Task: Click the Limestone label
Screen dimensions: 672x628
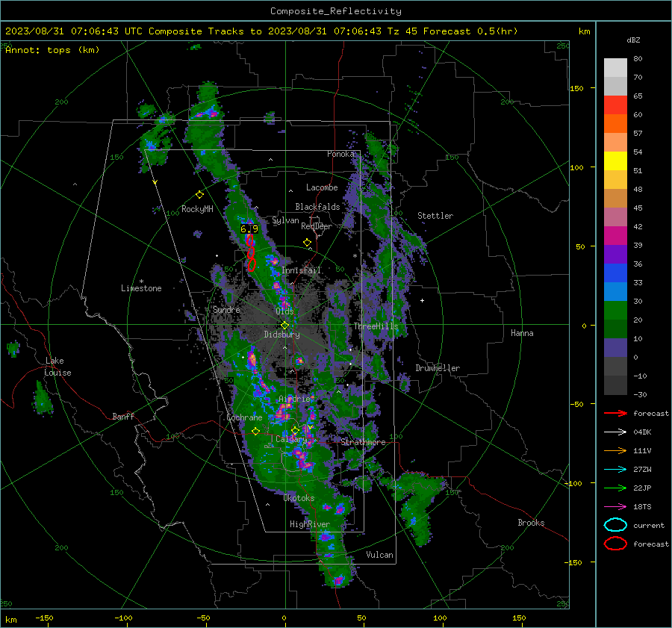Action: tap(141, 288)
